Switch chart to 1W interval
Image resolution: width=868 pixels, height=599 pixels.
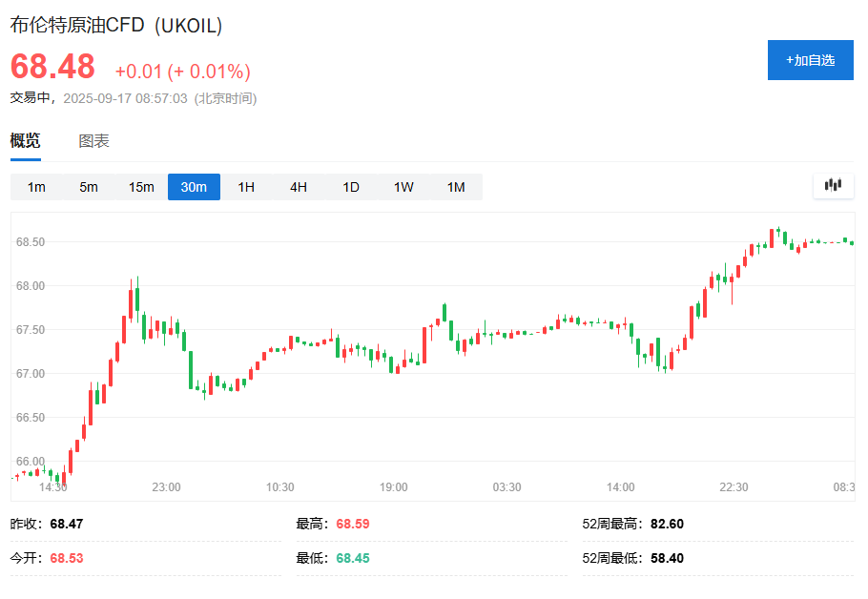pos(403,187)
